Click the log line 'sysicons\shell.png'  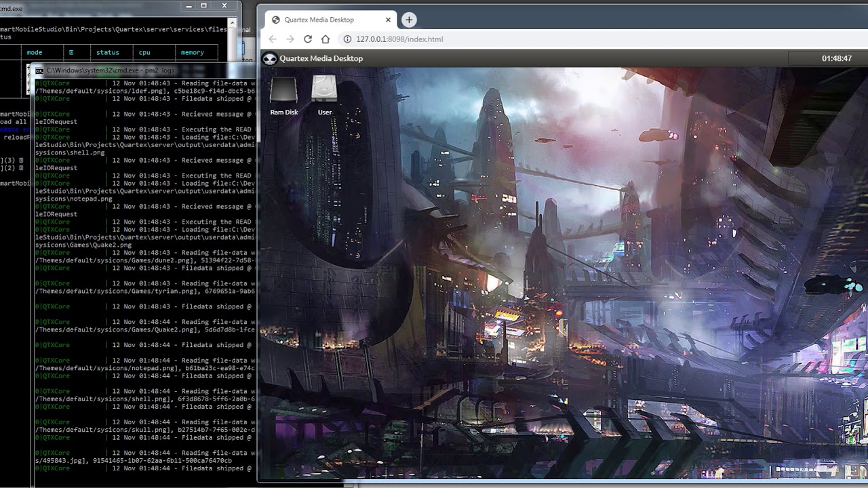71,152
